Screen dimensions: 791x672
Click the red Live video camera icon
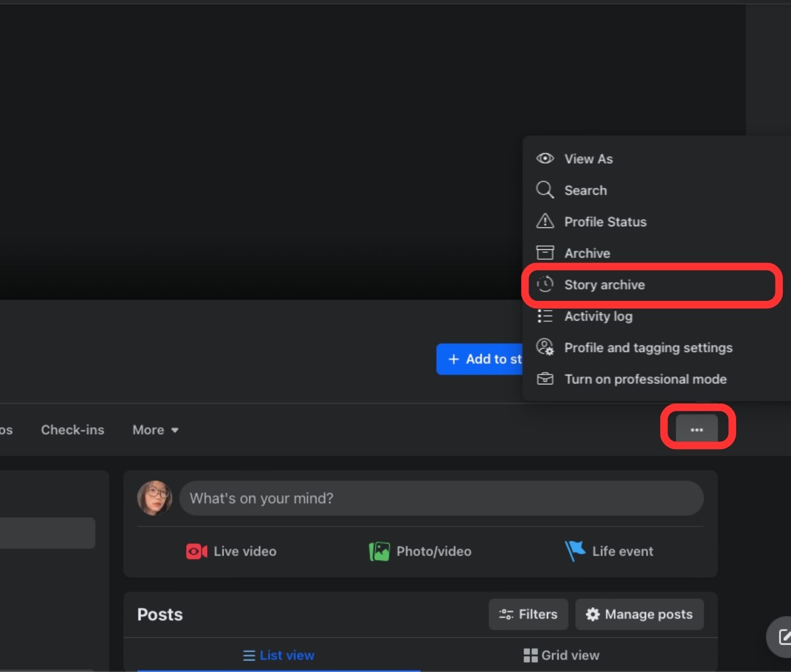[x=196, y=551]
